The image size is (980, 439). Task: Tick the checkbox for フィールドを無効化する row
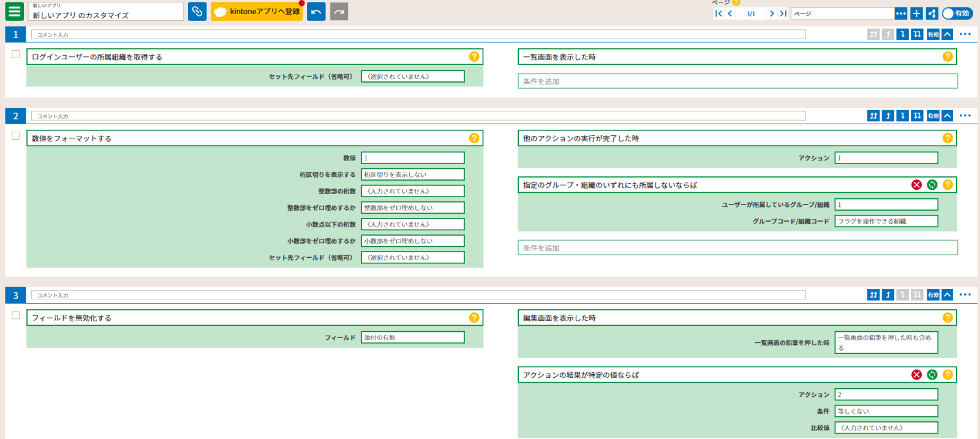16,315
